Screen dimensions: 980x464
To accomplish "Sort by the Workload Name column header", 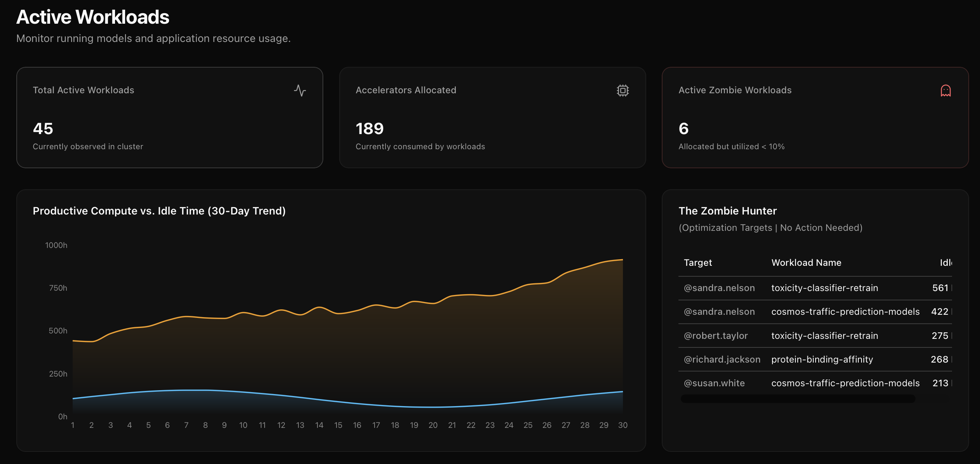I will (x=806, y=263).
